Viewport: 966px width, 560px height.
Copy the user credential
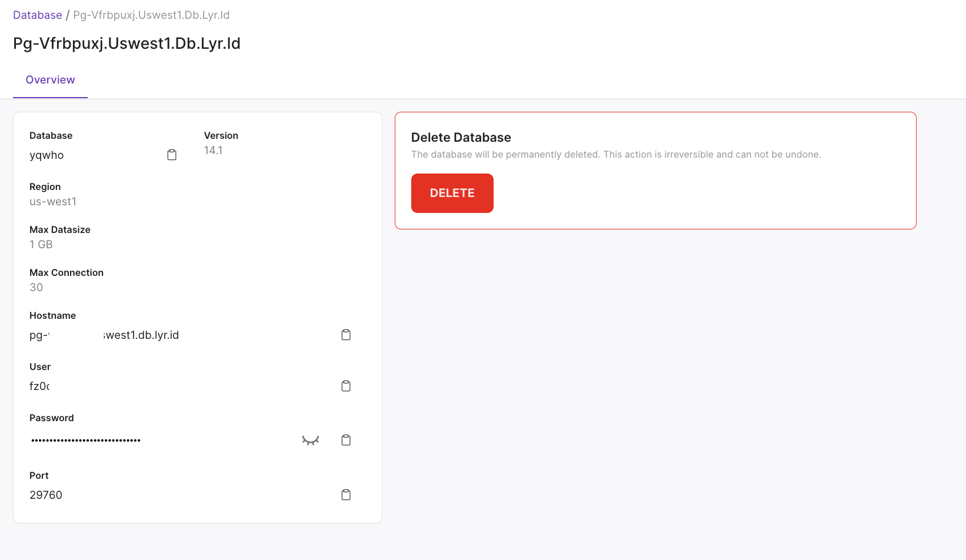(346, 385)
